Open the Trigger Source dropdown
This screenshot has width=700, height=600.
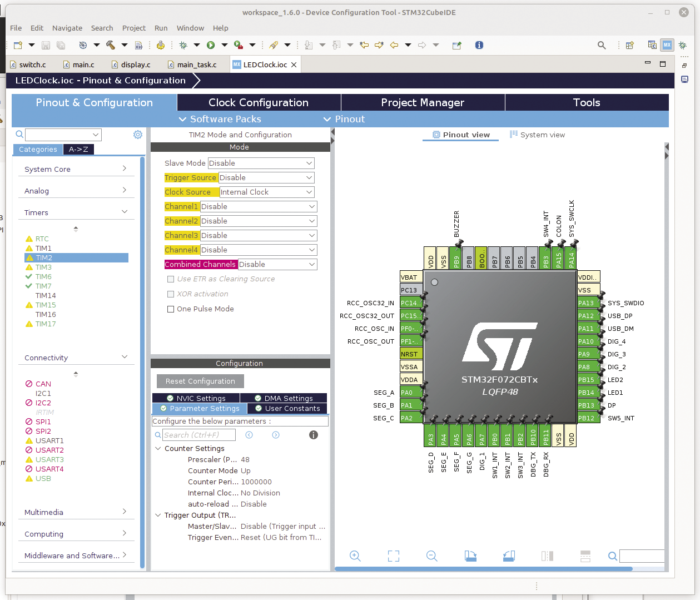click(266, 177)
